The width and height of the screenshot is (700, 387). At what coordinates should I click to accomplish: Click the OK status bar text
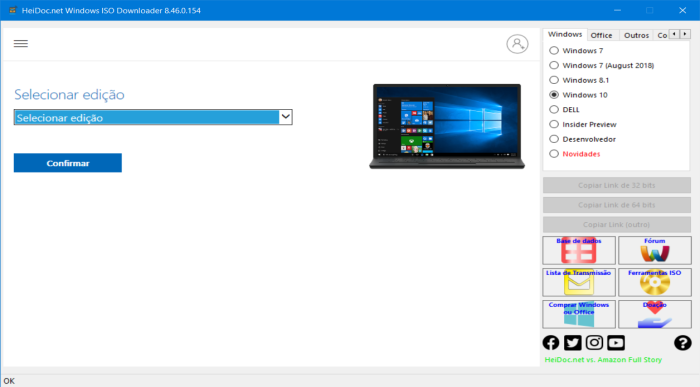coord(9,381)
